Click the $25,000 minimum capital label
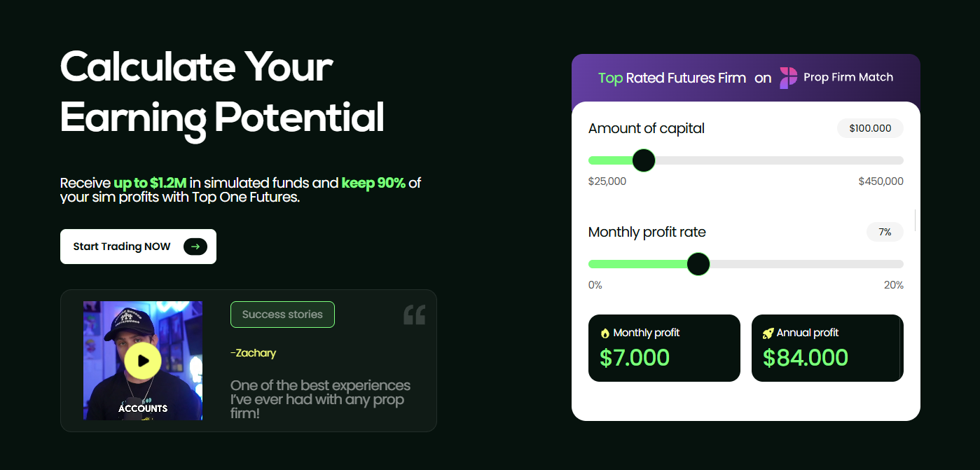The height and width of the screenshot is (470, 980). pyautogui.click(x=607, y=181)
